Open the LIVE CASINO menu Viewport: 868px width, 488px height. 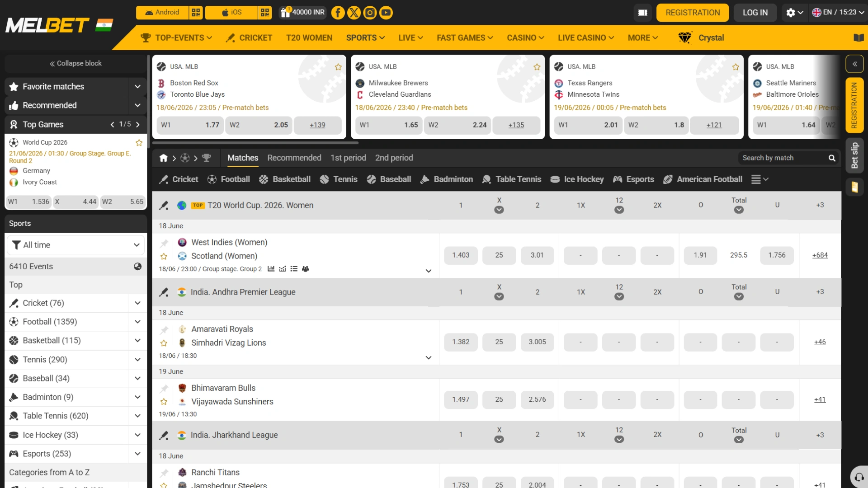coord(586,38)
